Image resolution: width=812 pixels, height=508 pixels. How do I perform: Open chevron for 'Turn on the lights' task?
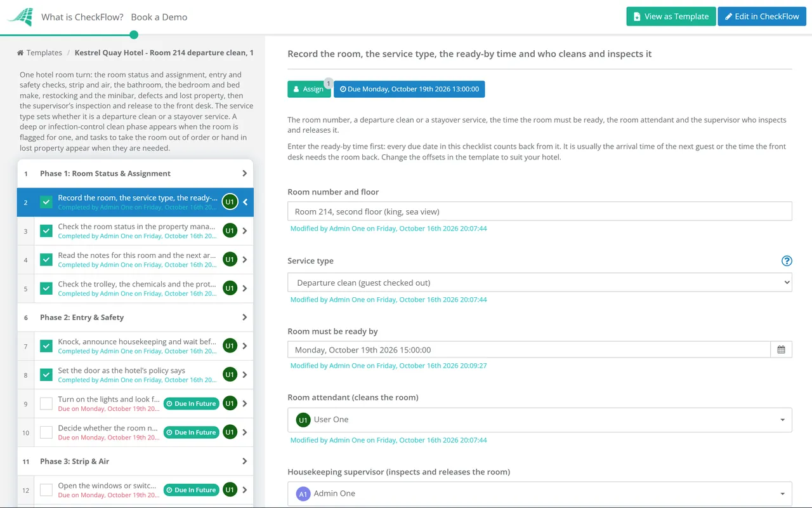245,404
